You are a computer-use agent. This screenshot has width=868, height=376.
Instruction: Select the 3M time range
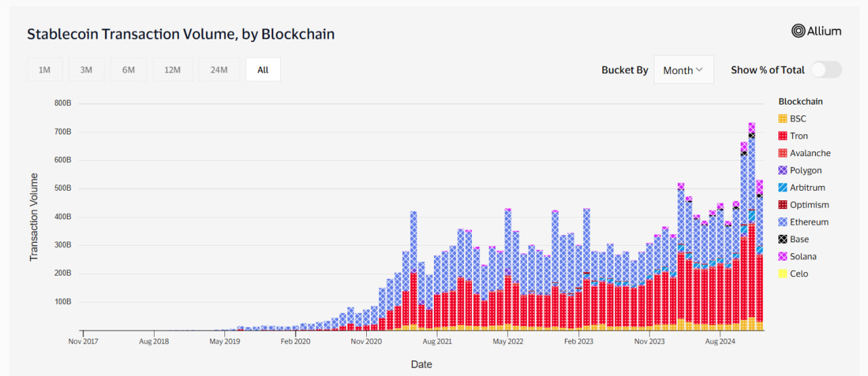86,70
